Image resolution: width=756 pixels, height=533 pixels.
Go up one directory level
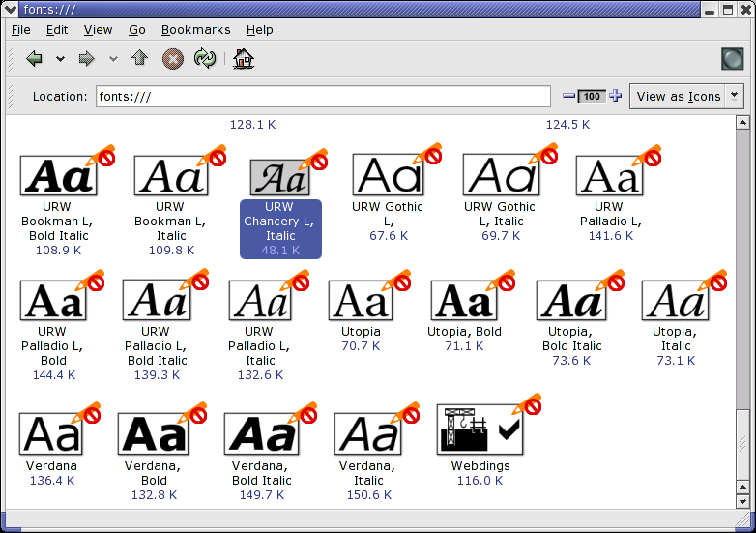(x=139, y=59)
